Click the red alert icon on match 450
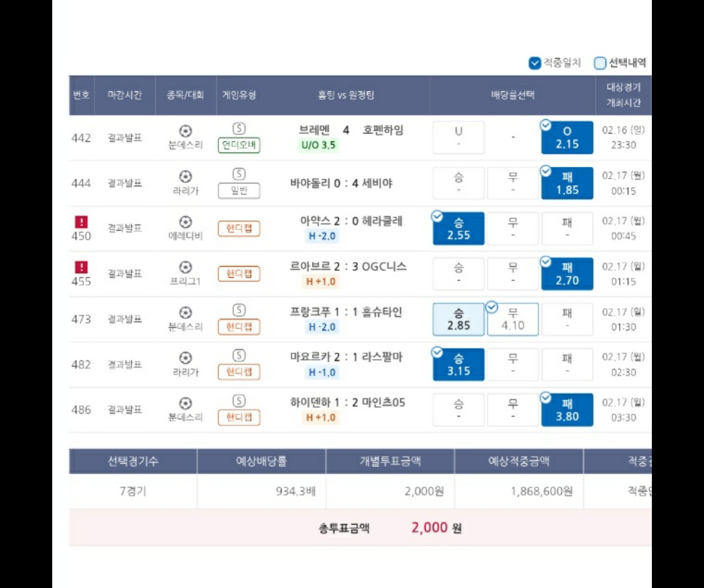Screen dimensions: 704x588 (x=81, y=222)
